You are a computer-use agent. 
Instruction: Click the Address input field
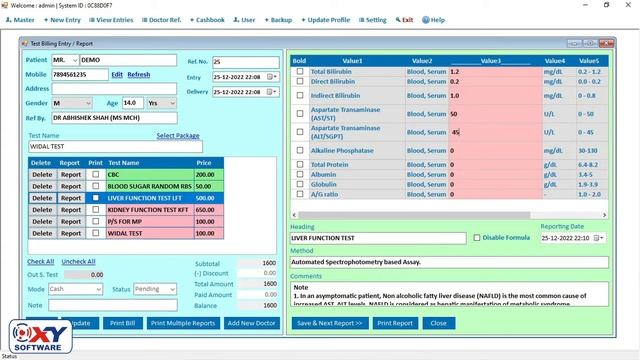click(114, 89)
